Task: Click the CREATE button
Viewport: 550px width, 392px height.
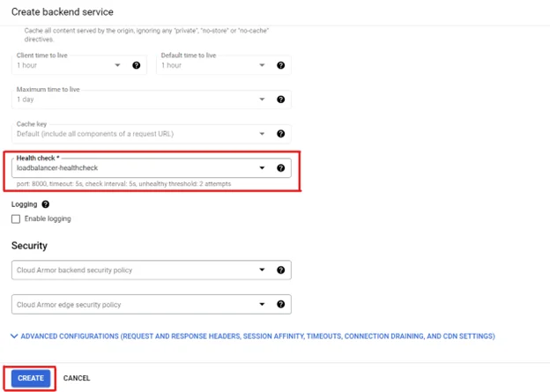Action: [x=31, y=378]
